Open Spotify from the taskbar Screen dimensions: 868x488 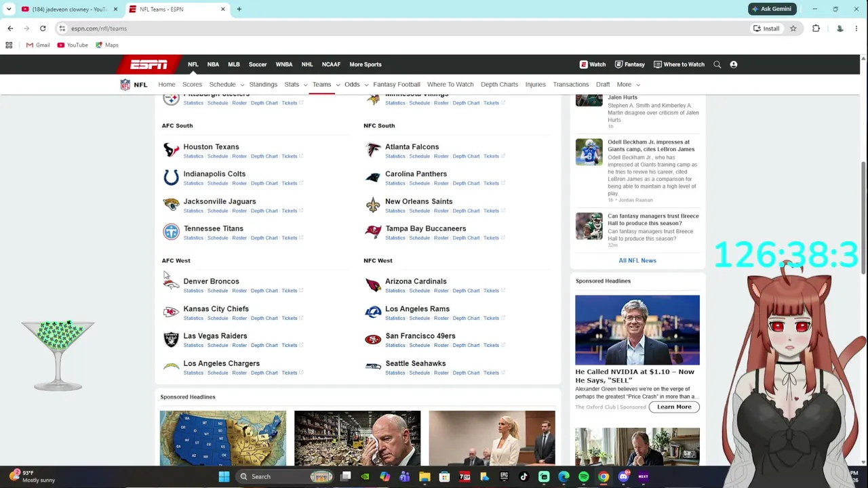pos(584,476)
